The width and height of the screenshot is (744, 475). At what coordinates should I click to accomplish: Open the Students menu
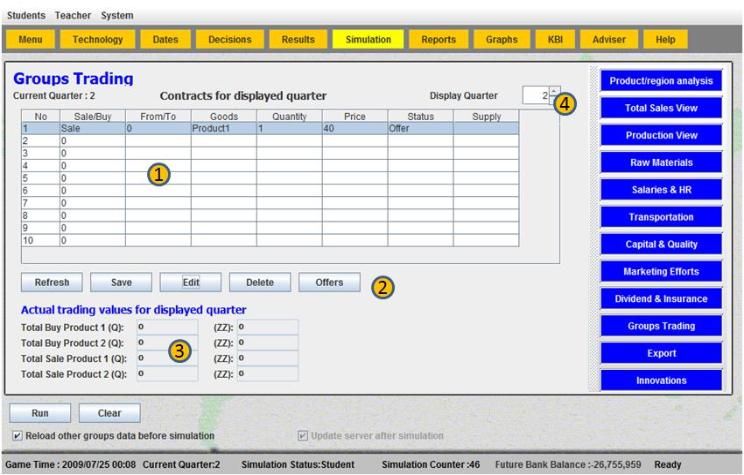click(25, 14)
